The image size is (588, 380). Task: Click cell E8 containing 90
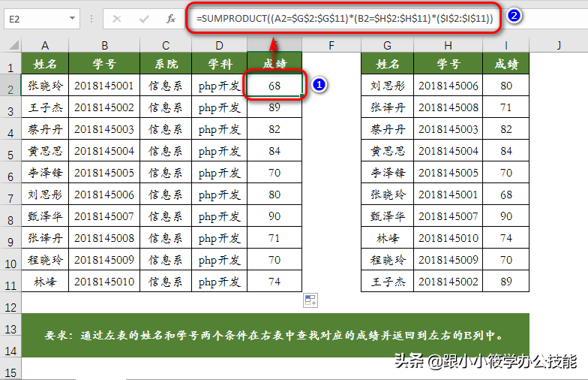pyautogui.click(x=274, y=216)
